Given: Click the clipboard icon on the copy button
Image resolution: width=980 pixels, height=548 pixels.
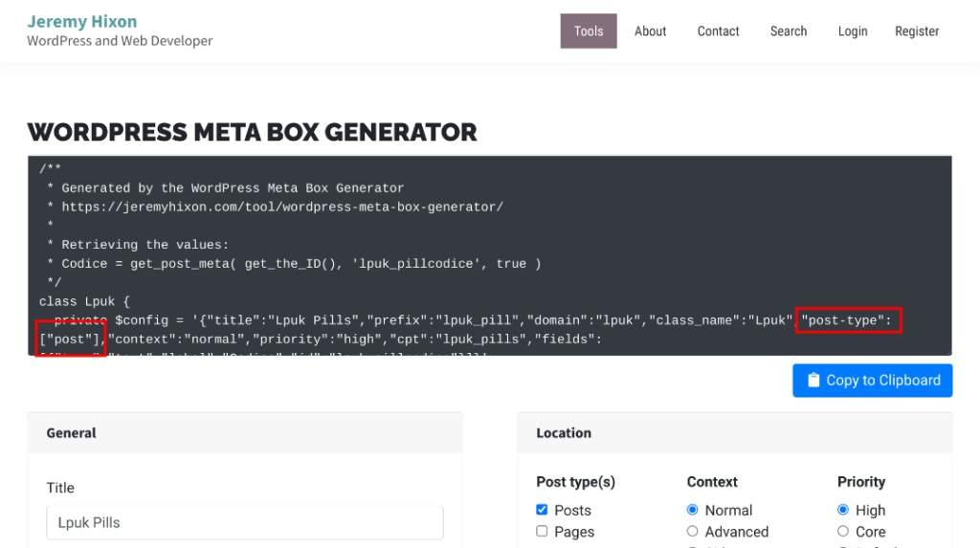Looking at the screenshot, I should (813, 381).
